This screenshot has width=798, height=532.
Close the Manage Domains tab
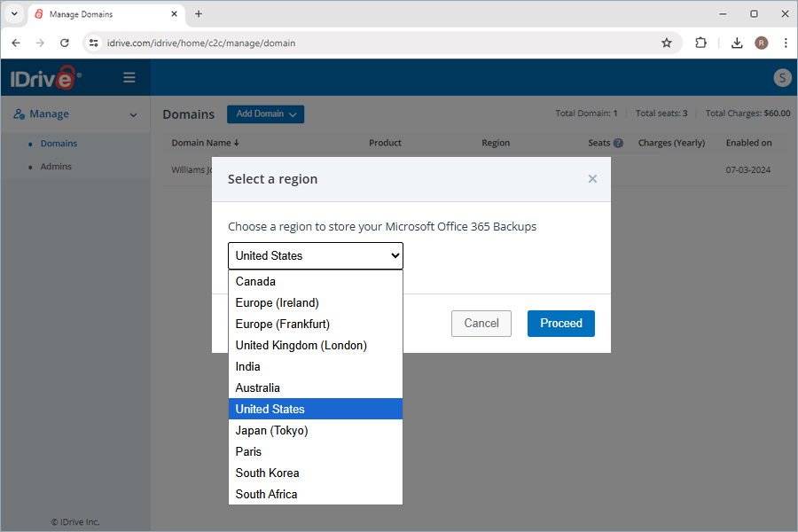pyautogui.click(x=174, y=14)
